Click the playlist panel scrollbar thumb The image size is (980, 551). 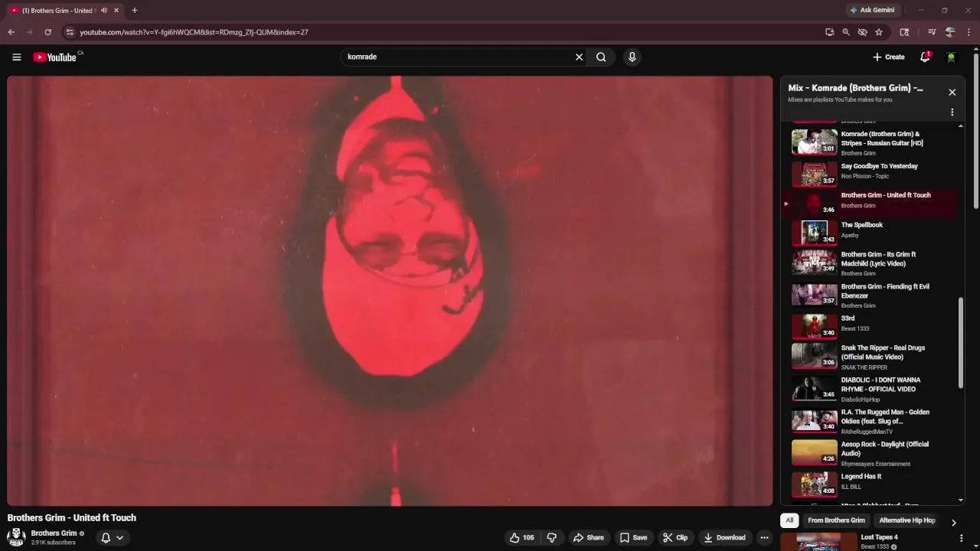click(x=961, y=344)
